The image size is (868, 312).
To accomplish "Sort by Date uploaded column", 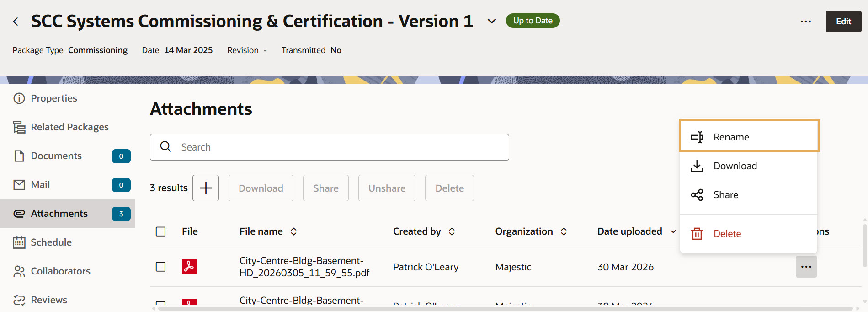I will click(x=673, y=231).
